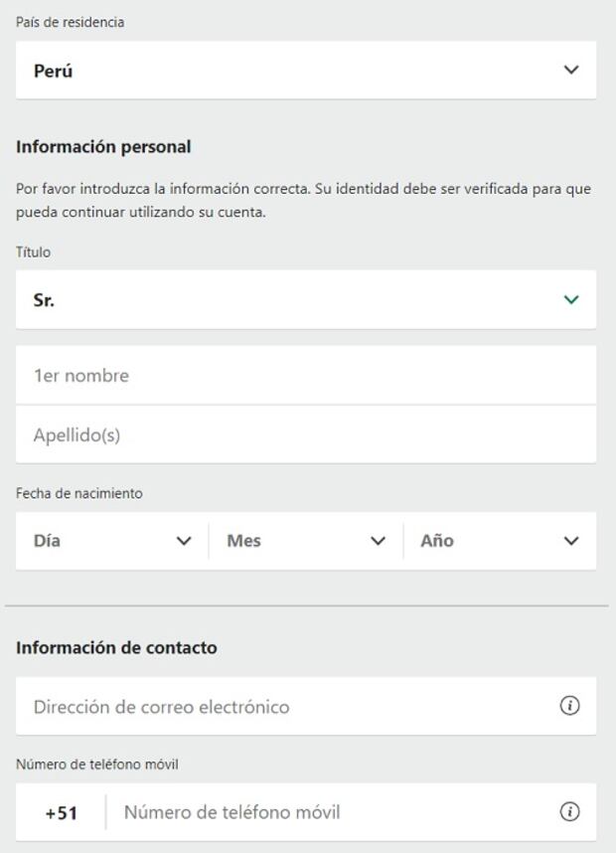Click the +51 country code prefix
The width and height of the screenshot is (616, 853).
pos(61,813)
